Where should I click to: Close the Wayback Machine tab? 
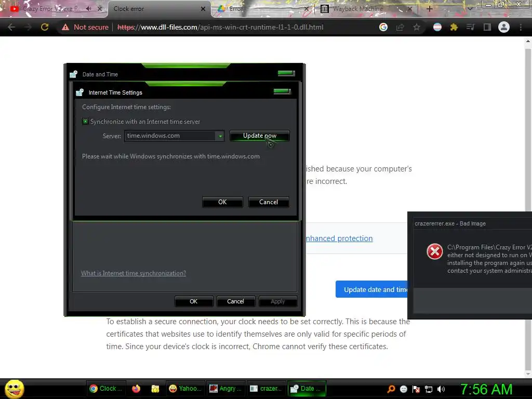[410, 9]
